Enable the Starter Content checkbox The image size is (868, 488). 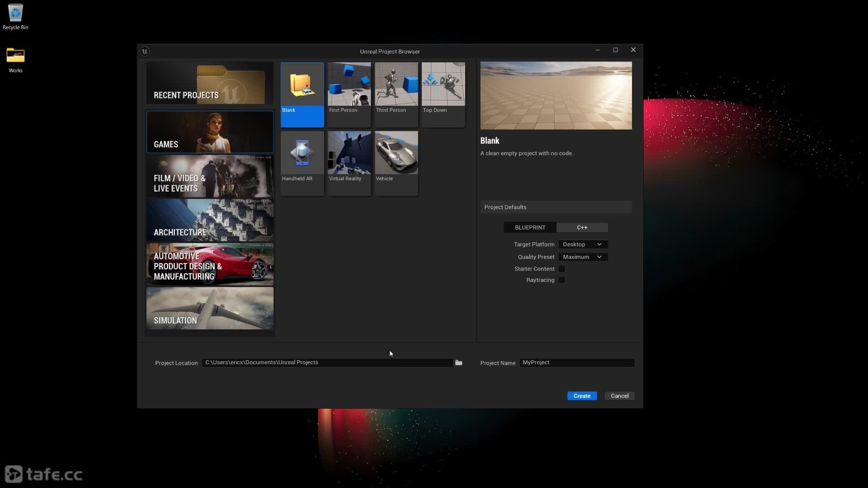(561, 268)
